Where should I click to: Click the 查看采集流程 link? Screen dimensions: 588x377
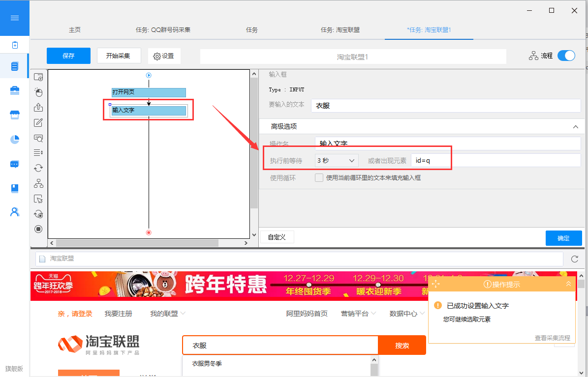553,338
